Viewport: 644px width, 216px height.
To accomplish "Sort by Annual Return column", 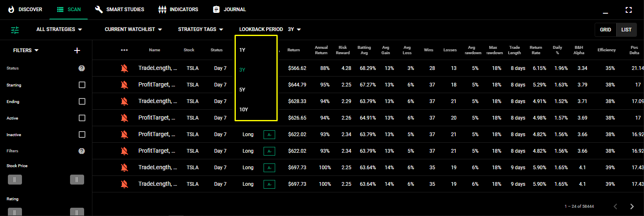I will [x=321, y=50].
